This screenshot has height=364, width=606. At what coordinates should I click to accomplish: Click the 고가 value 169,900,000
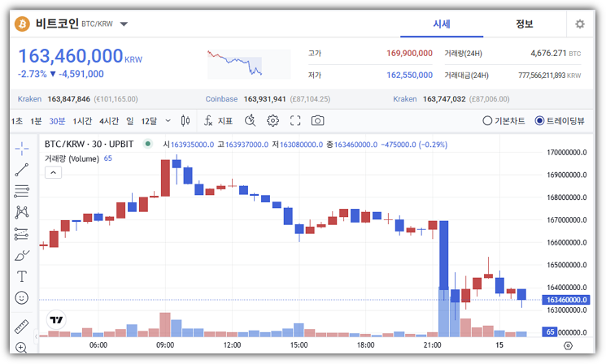[409, 54]
